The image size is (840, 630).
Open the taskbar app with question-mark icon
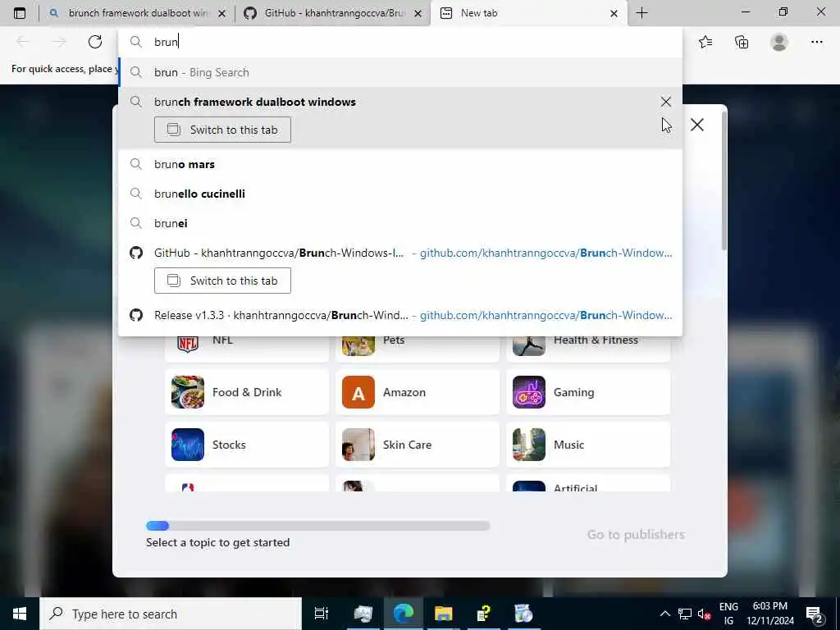tap(484, 614)
